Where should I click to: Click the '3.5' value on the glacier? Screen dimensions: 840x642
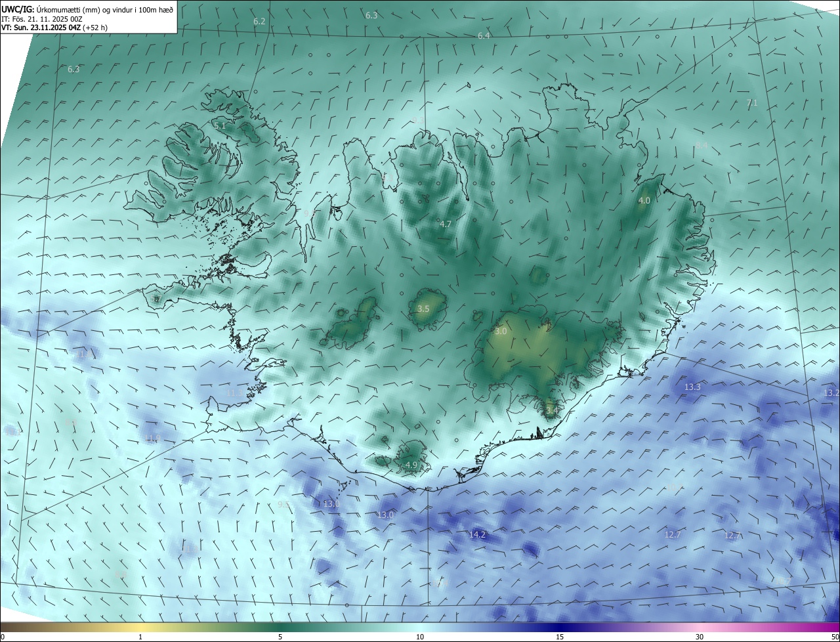(423, 309)
